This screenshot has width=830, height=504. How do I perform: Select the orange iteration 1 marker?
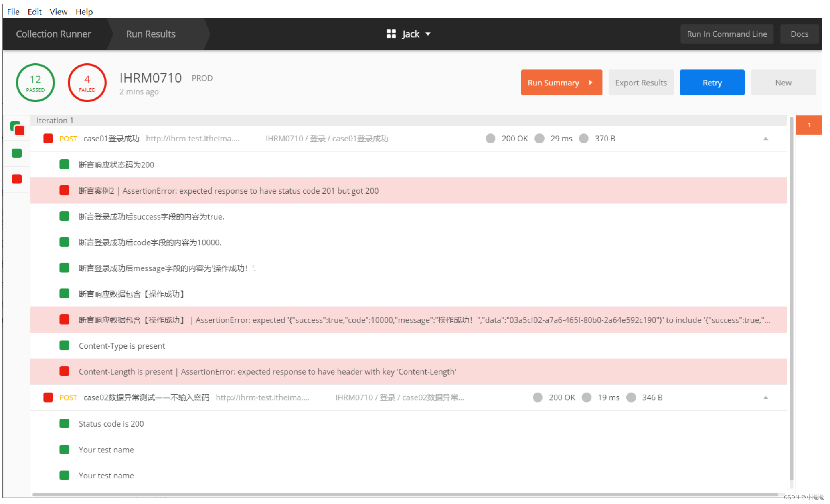click(808, 125)
